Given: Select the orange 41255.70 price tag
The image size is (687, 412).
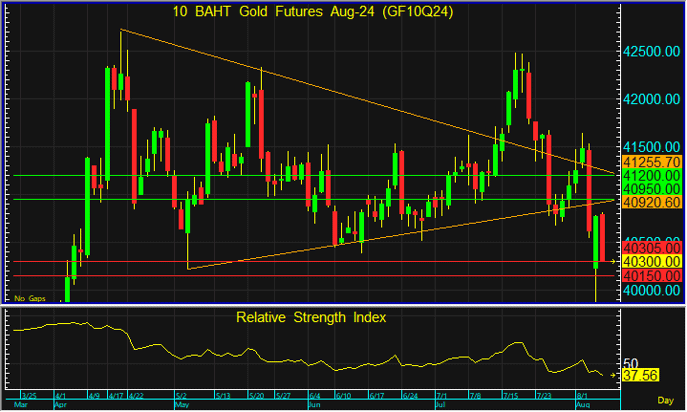Looking at the screenshot, I should coord(651,161).
